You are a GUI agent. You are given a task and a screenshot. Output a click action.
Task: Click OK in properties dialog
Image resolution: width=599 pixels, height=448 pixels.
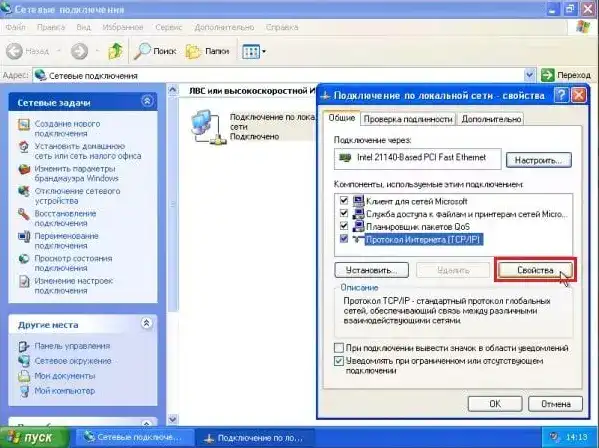pos(495,404)
